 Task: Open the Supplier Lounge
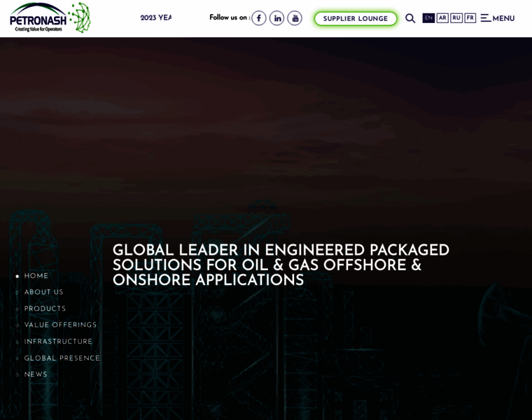point(355,19)
